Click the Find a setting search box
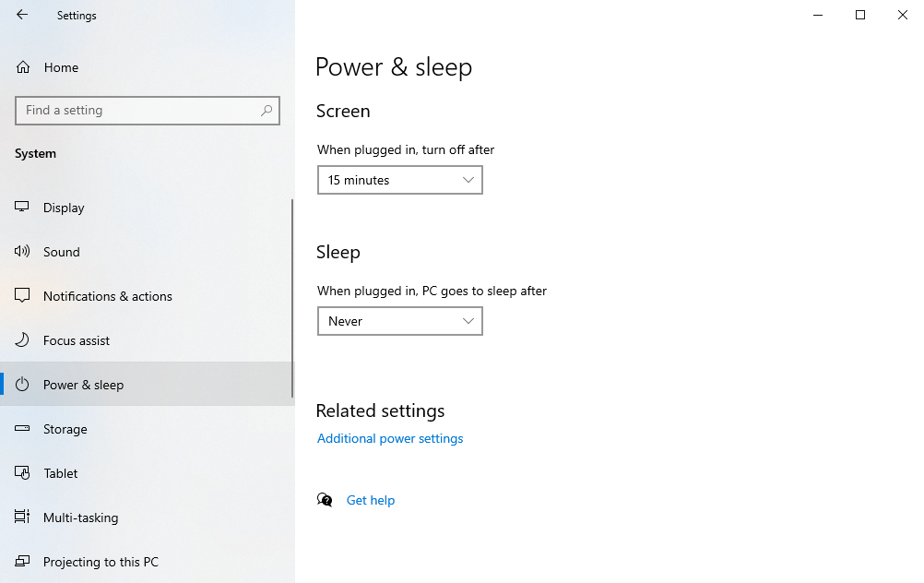 point(138,111)
